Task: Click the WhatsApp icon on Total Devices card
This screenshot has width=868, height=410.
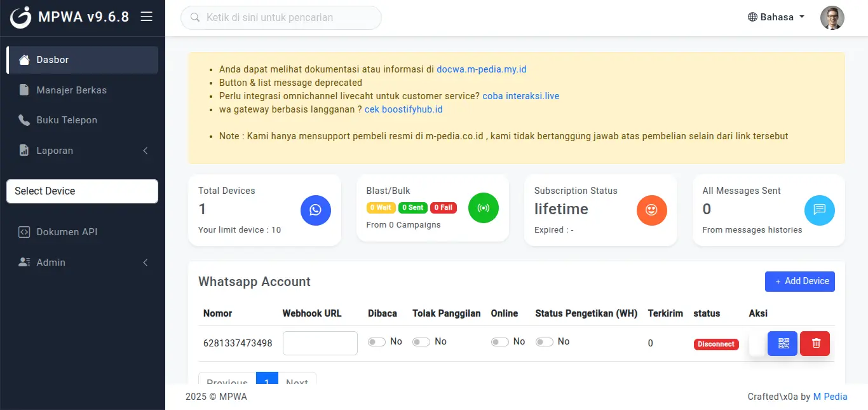Action: [x=316, y=210]
